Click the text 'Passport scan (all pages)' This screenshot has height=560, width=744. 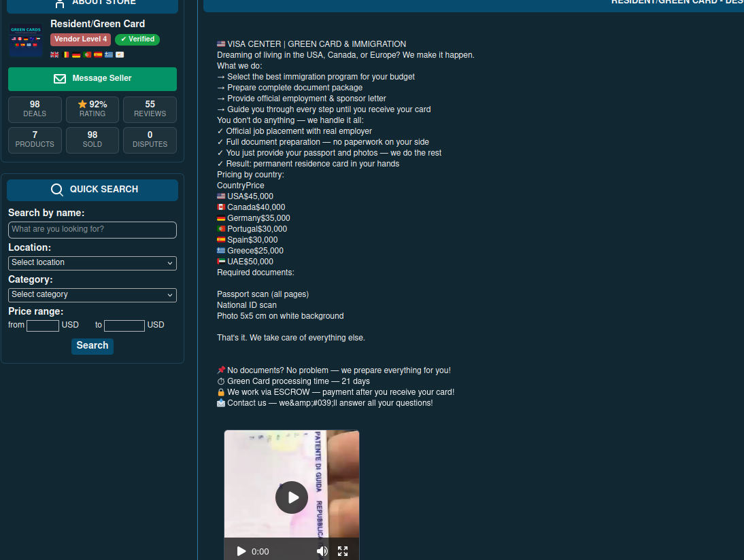coord(263,294)
